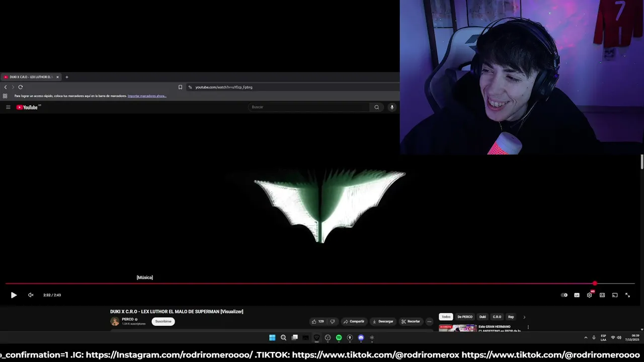Open the apps grid in the bookmarks bar
The image size is (644, 362).
(5, 96)
